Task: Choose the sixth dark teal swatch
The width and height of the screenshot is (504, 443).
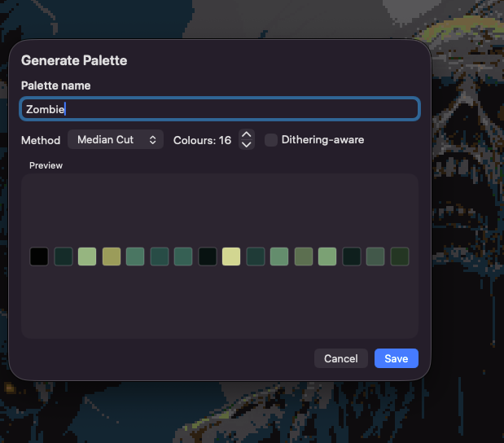Action: (160, 257)
